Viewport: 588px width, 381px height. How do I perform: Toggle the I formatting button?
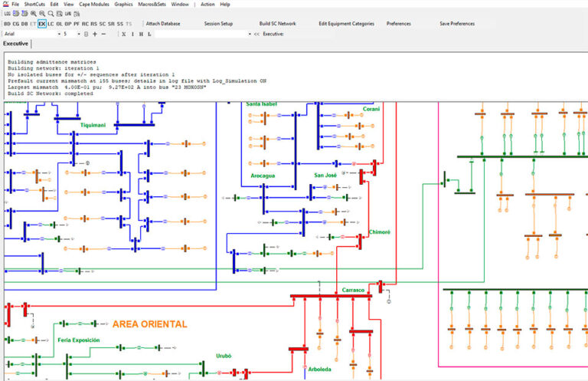132,34
